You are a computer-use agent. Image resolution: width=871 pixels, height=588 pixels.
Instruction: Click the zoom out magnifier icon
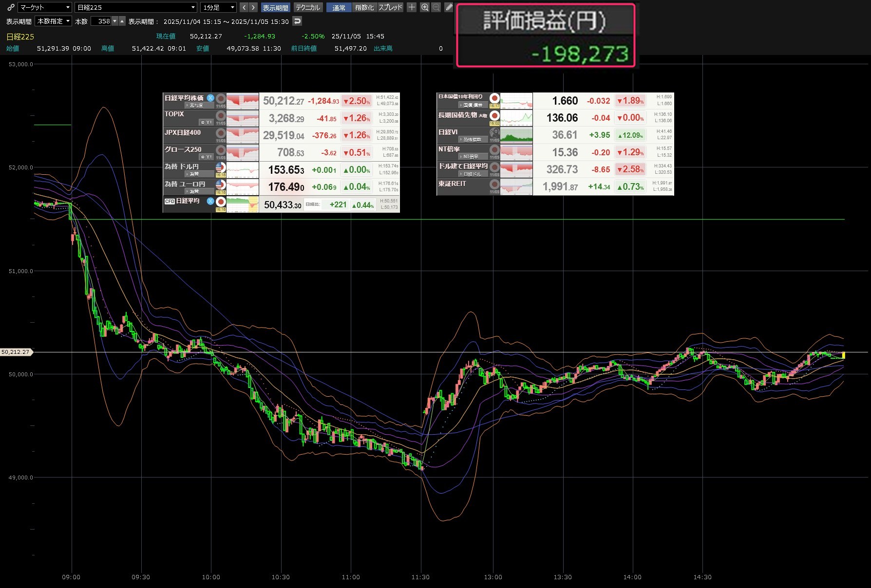[x=436, y=7]
